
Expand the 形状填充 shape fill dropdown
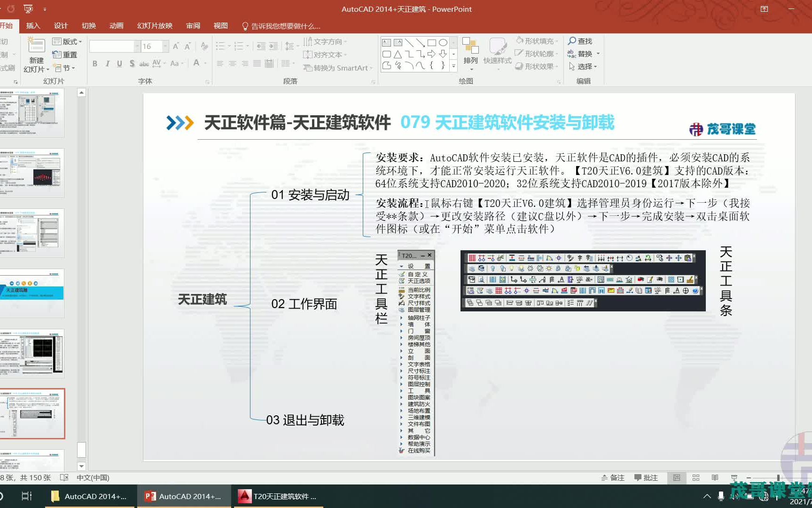pos(557,41)
